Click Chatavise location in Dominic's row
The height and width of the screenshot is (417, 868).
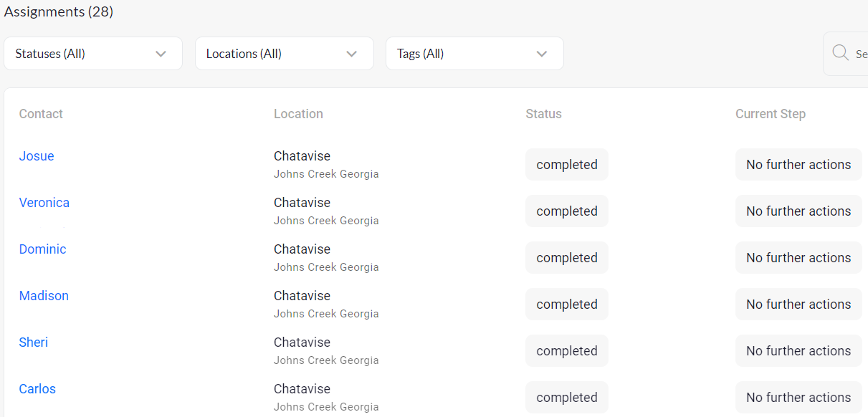[x=302, y=249]
